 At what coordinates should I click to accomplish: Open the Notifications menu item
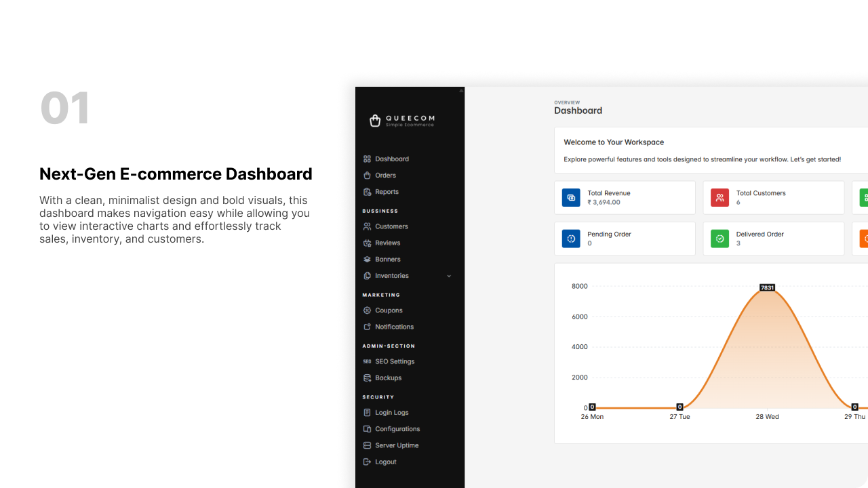tap(394, 327)
